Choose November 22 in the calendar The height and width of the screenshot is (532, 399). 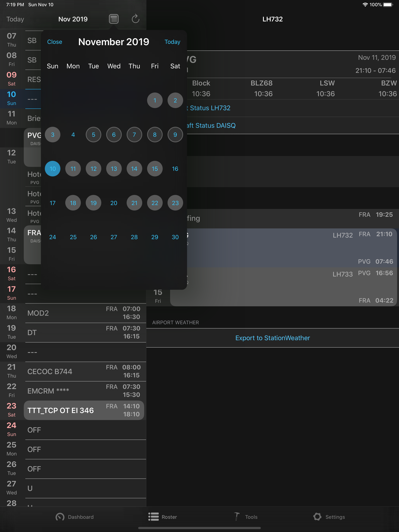[x=155, y=203]
